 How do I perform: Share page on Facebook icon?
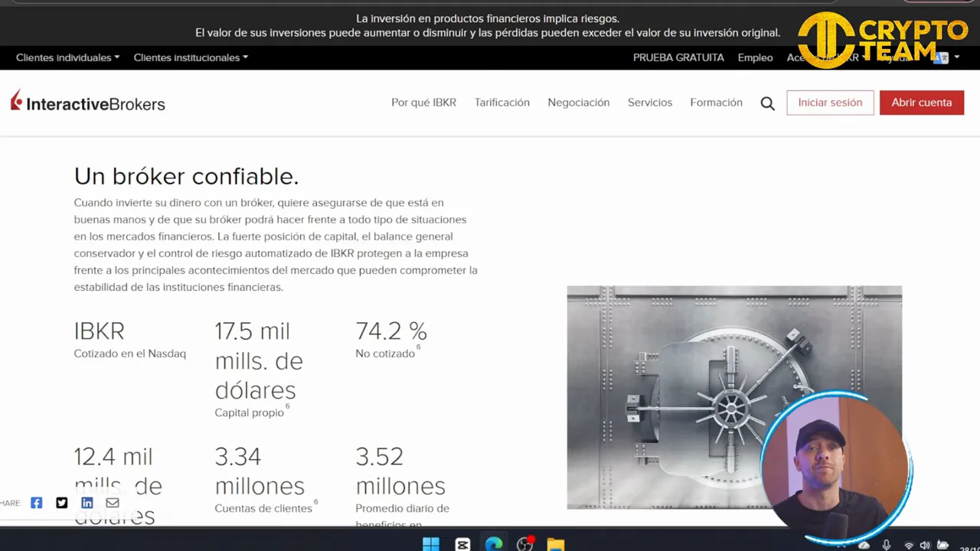click(36, 503)
